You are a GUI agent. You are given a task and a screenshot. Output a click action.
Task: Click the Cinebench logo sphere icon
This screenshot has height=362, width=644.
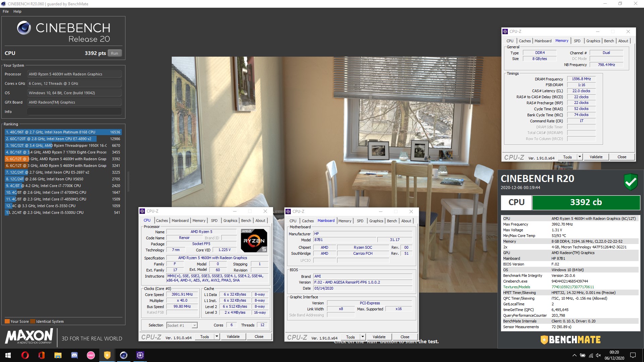click(24, 28)
